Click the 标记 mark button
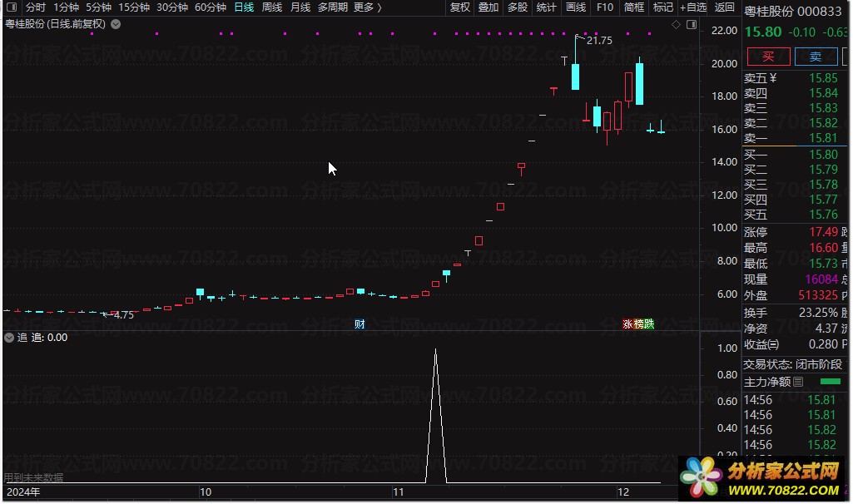The width and height of the screenshot is (853, 504). pyautogui.click(x=662, y=7)
